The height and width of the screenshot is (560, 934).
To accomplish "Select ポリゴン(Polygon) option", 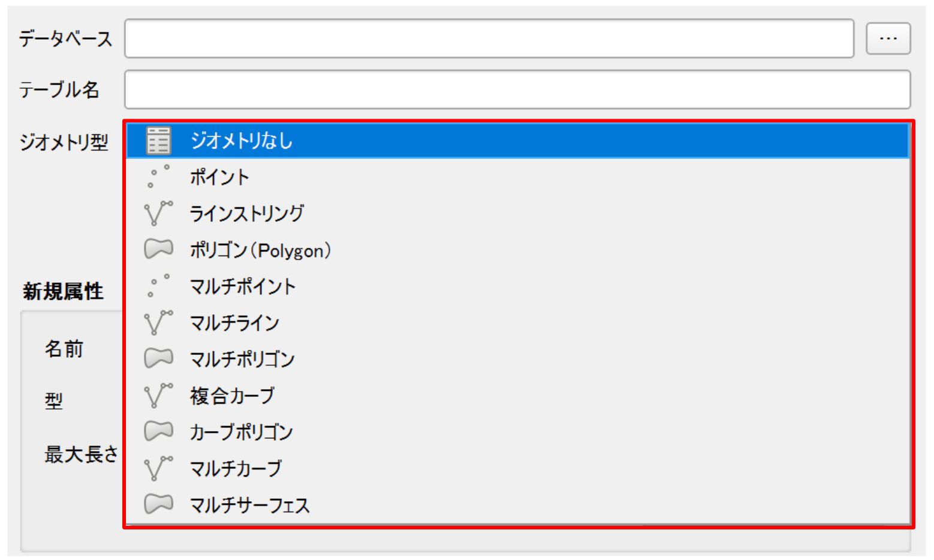I will pyautogui.click(x=518, y=250).
